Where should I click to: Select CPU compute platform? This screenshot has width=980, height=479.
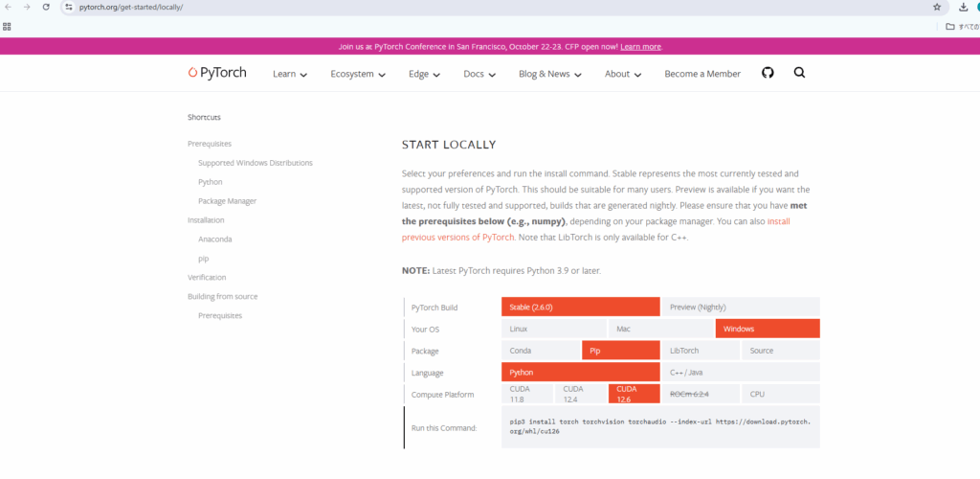pos(781,394)
